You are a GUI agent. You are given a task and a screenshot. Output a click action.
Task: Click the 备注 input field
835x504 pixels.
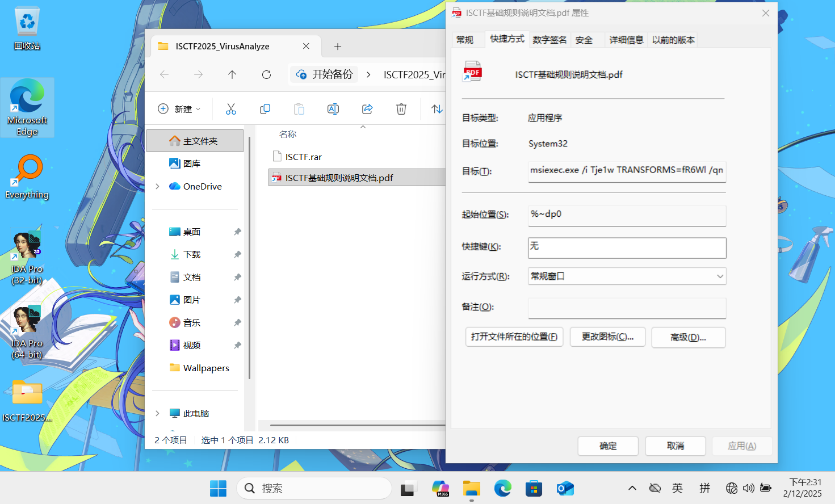pyautogui.click(x=627, y=308)
